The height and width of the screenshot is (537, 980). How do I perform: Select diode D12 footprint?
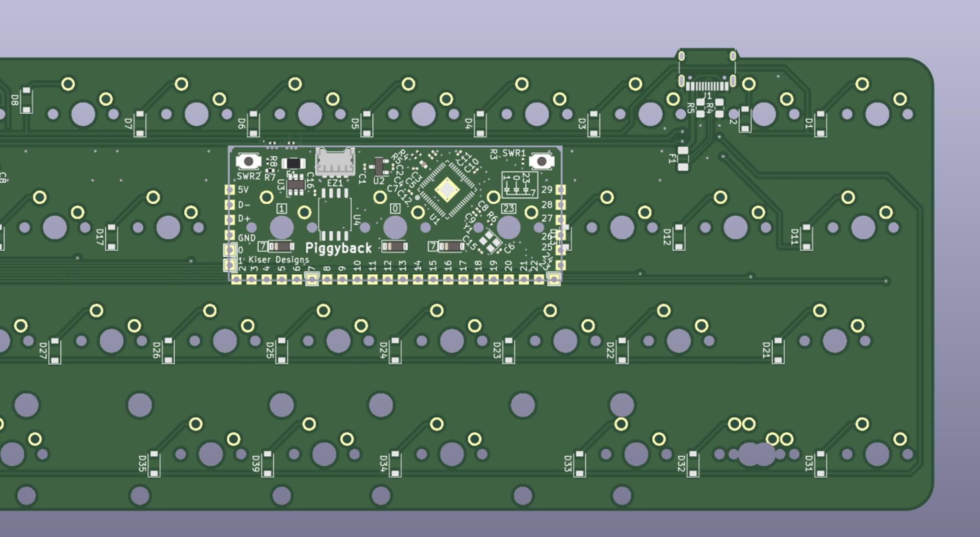679,237
